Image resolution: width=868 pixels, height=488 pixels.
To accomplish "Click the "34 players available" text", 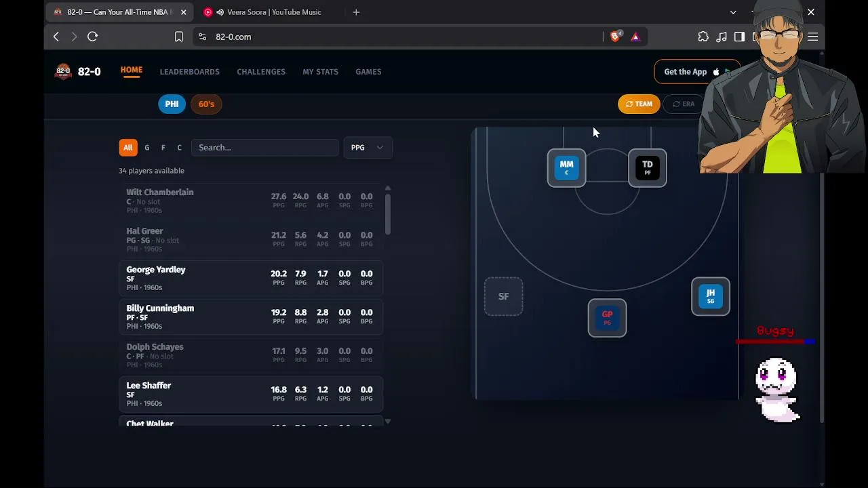I will pyautogui.click(x=151, y=171).
